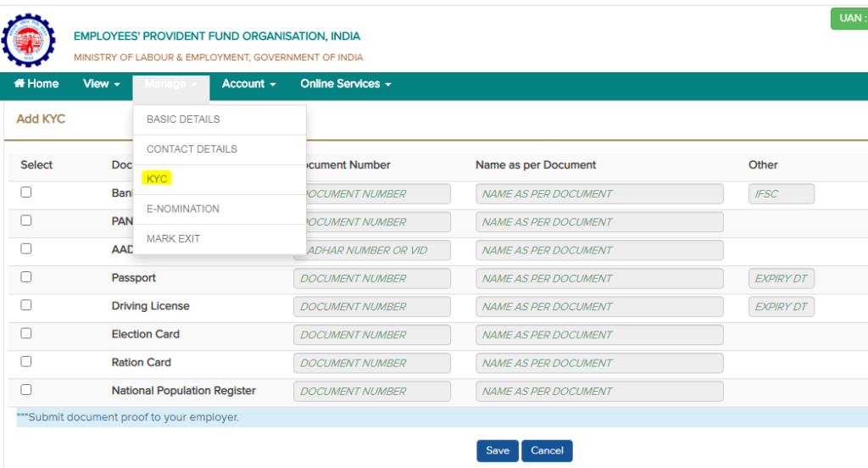
Task: Click the IFSC input field
Action: [781, 194]
